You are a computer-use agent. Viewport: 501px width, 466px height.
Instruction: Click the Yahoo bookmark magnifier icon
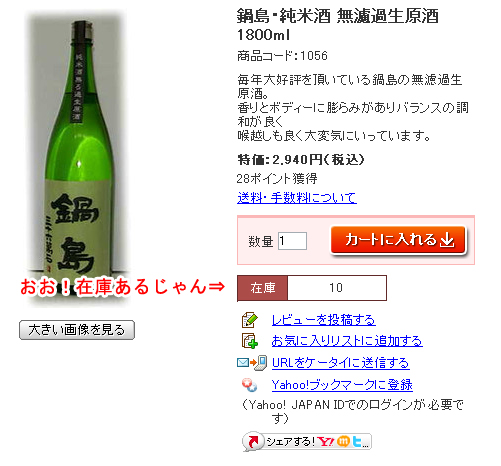(249, 385)
